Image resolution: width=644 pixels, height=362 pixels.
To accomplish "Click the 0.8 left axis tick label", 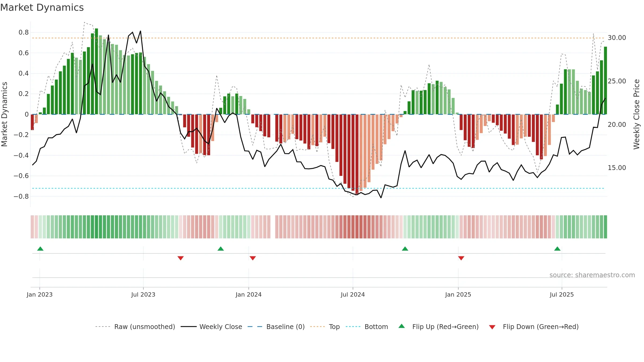I will (x=24, y=32).
